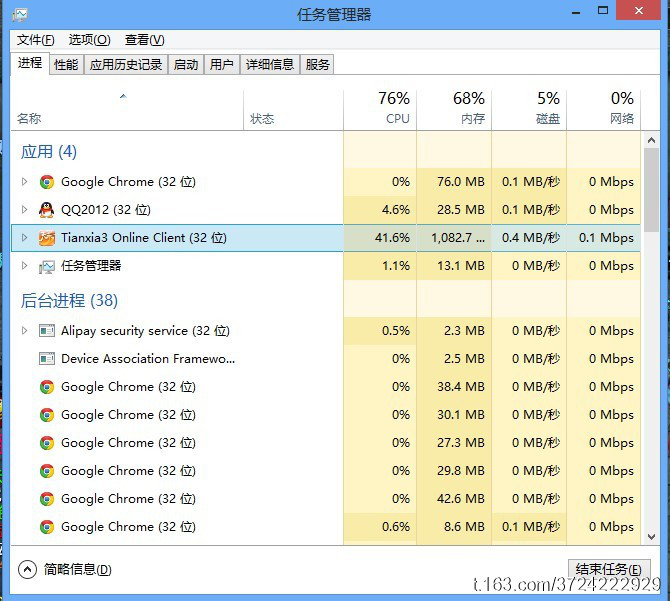Click the Chrome icon in the 27.3 MB row

tap(47, 443)
